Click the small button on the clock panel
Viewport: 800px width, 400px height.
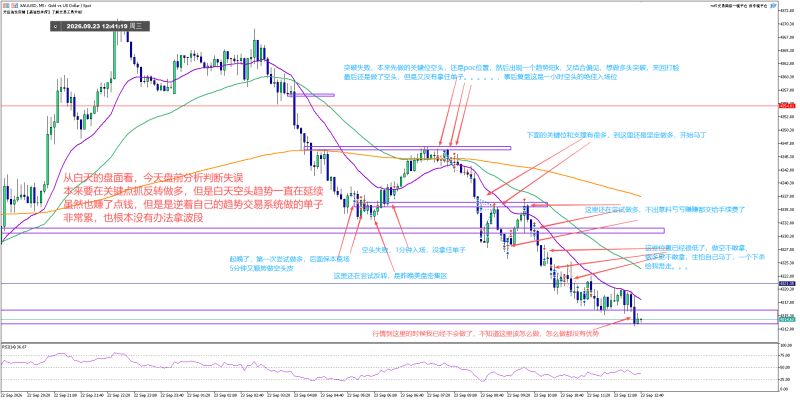click(x=56, y=26)
